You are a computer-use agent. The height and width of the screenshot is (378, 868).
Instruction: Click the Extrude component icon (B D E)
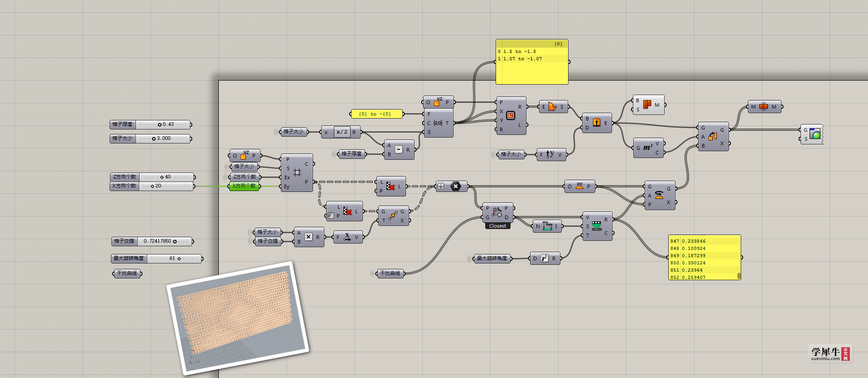click(597, 123)
